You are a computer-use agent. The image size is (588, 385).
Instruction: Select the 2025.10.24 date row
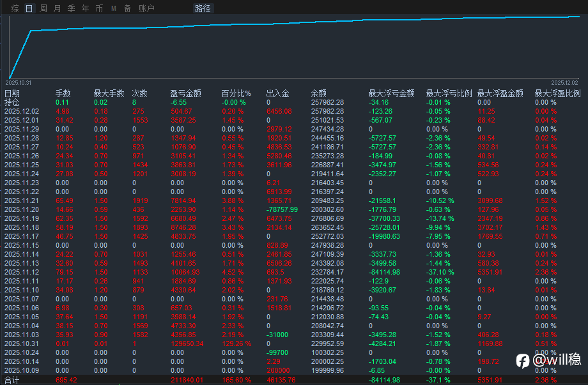[22, 353]
